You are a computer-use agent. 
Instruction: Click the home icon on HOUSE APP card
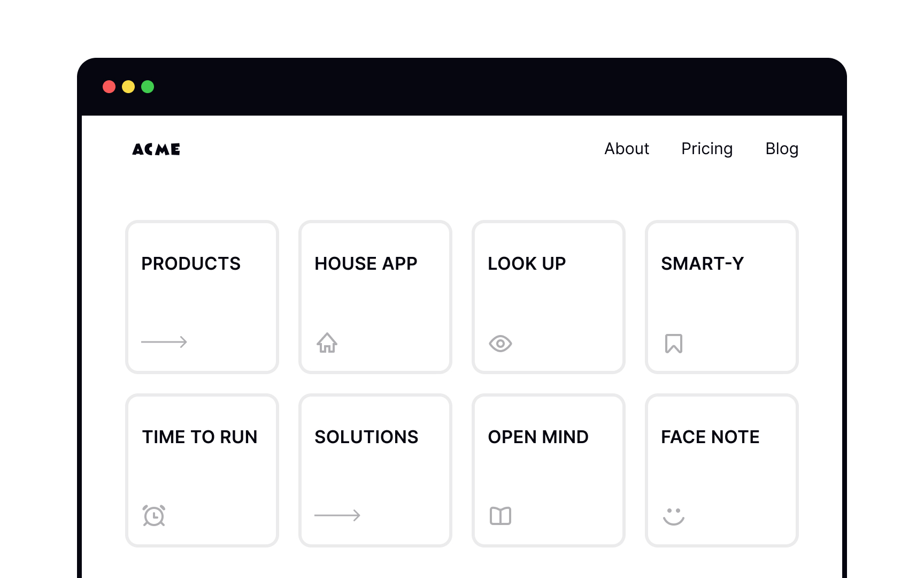[x=327, y=343]
